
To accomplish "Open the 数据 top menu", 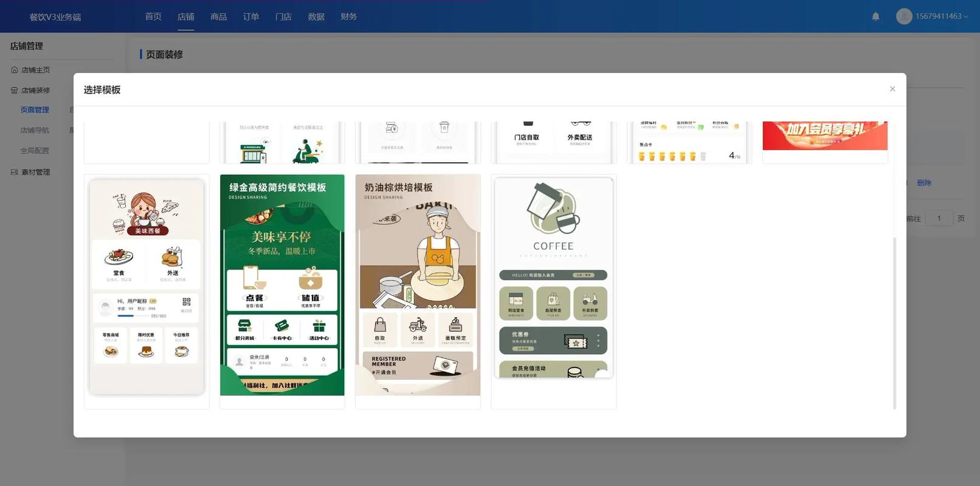I will 316,16.
